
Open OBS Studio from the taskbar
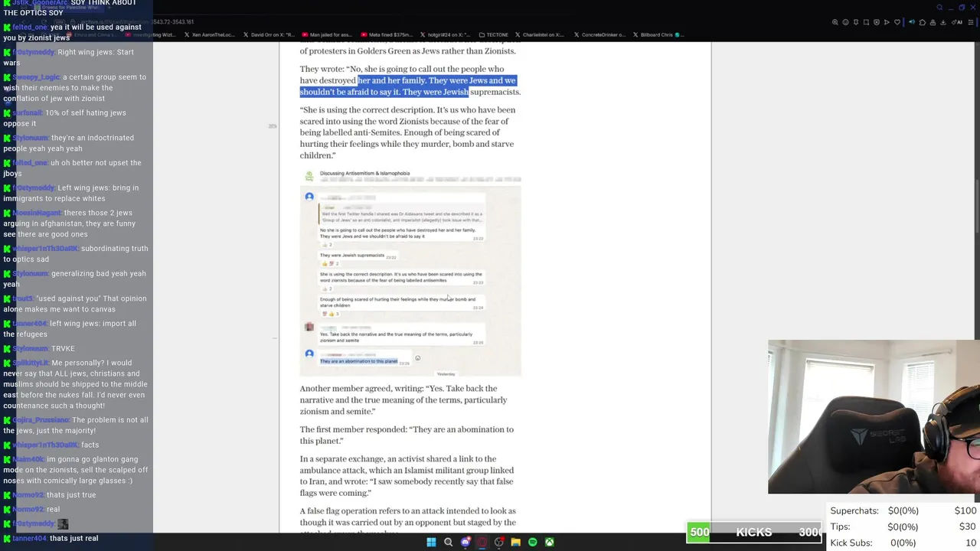coord(498,542)
